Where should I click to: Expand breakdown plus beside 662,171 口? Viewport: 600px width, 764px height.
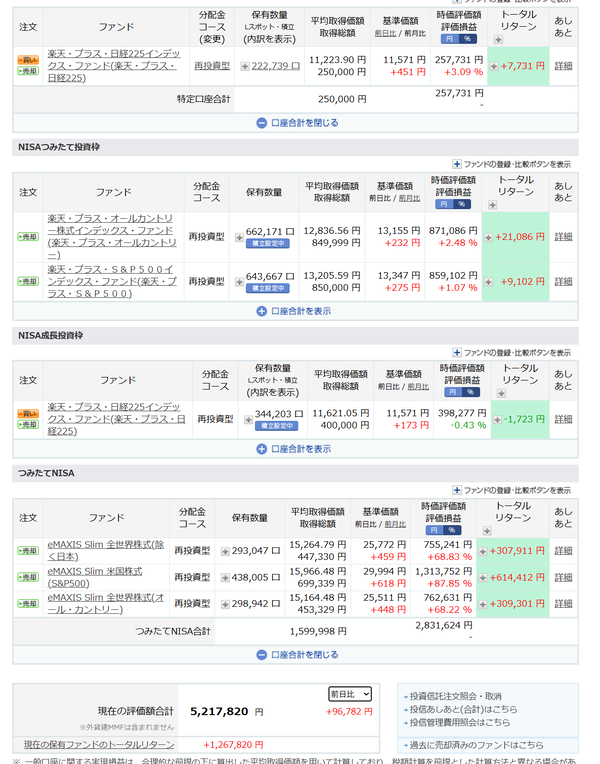click(239, 237)
